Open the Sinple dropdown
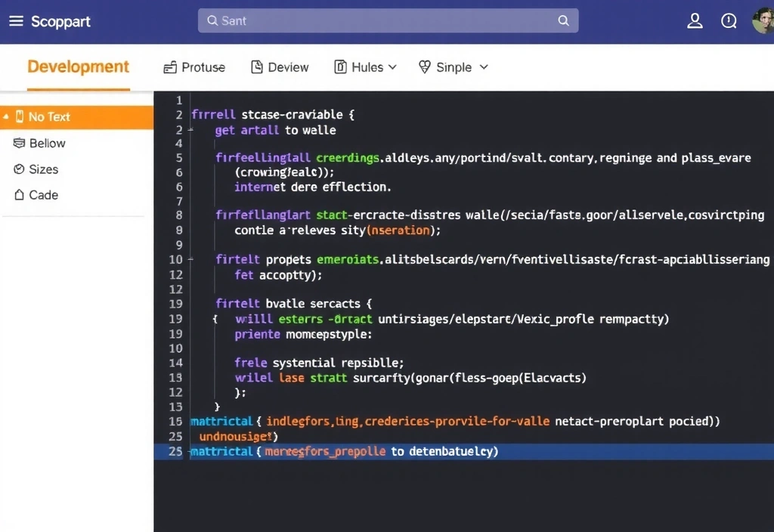Screen dimensions: 774x532 click(x=483, y=66)
